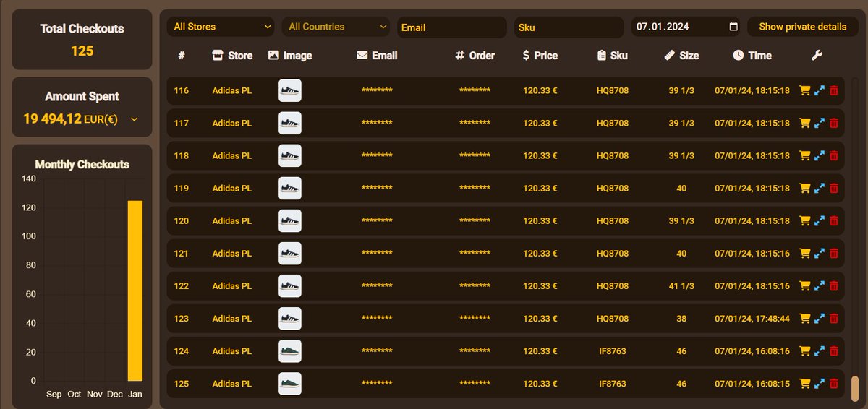Open cart icon for order 116
Viewport: 868px width, 409px height.
[x=804, y=90]
